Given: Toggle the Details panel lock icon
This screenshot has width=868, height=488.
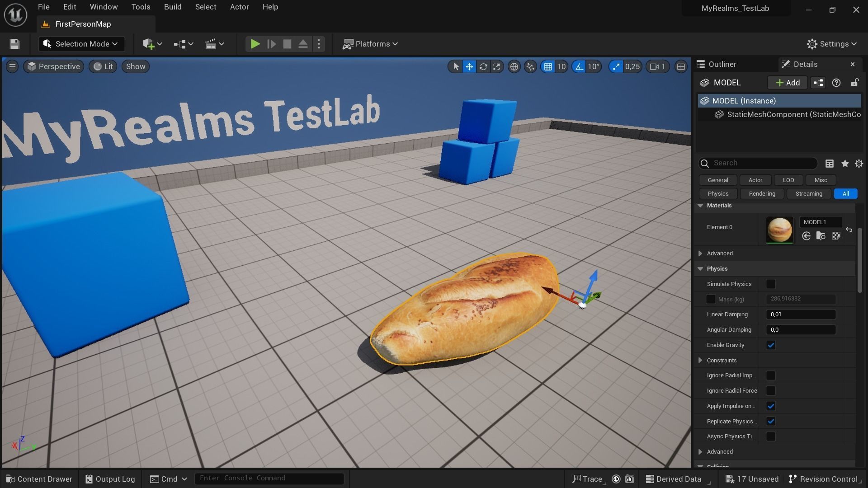Looking at the screenshot, I should pos(854,83).
